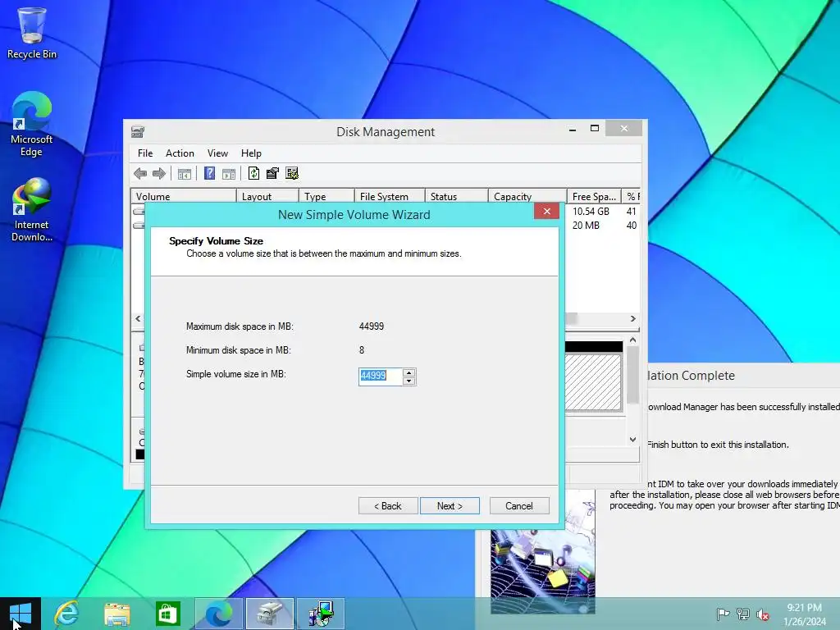Click the clock showing 9:21 PM

pyautogui.click(x=804, y=608)
